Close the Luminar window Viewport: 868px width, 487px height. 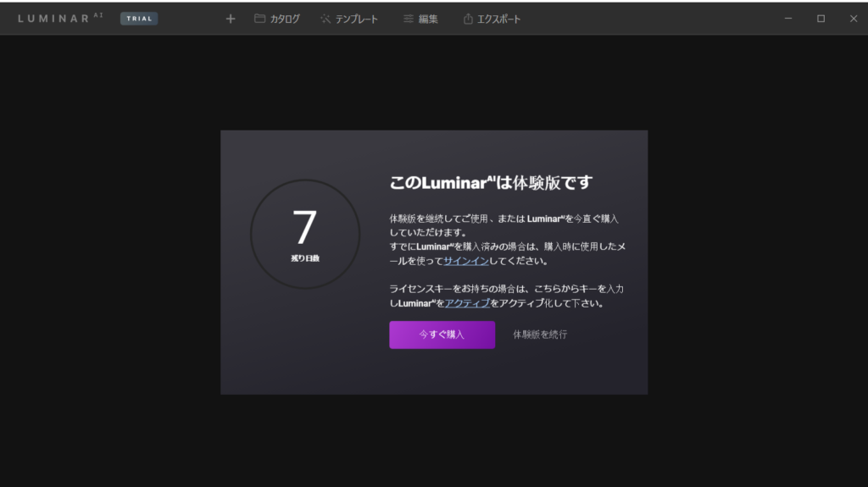click(854, 19)
